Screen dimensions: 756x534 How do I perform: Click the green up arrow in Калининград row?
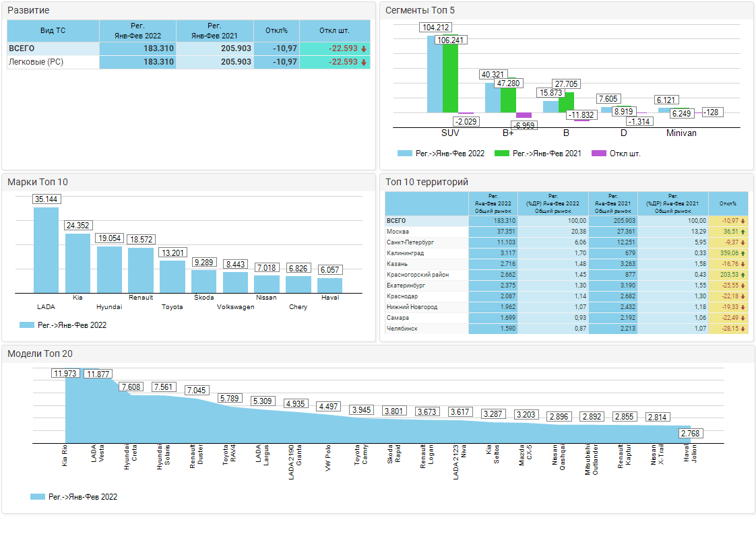pos(743,253)
